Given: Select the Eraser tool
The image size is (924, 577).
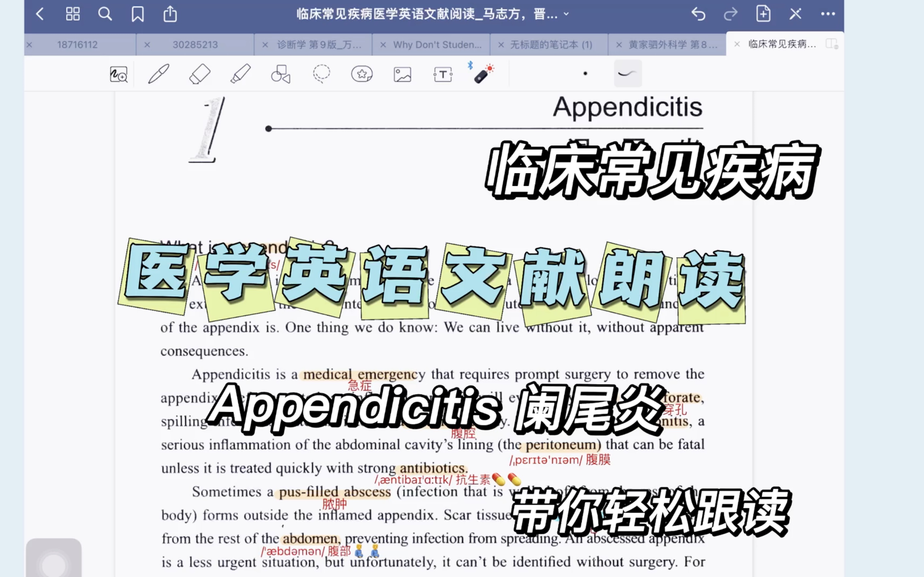Looking at the screenshot, I should [x=200, y=74].
